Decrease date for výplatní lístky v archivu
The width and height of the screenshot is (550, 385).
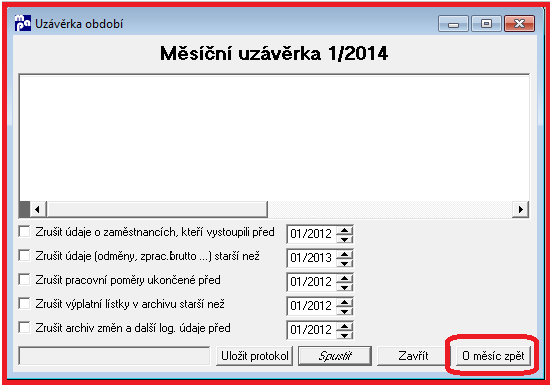pos(344,311)
